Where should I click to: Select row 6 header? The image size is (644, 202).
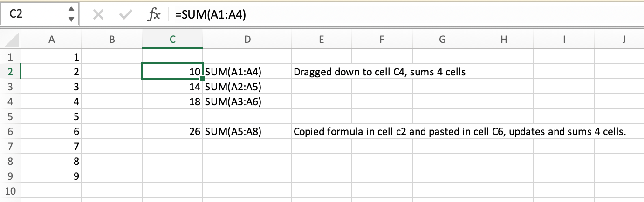click(10, 132)
